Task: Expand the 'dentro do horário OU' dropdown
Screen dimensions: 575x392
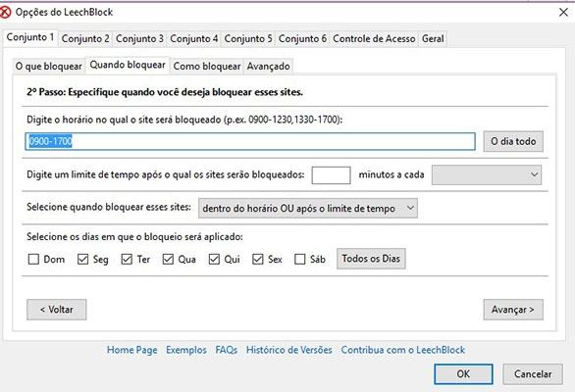Action: tap(308, 208)
